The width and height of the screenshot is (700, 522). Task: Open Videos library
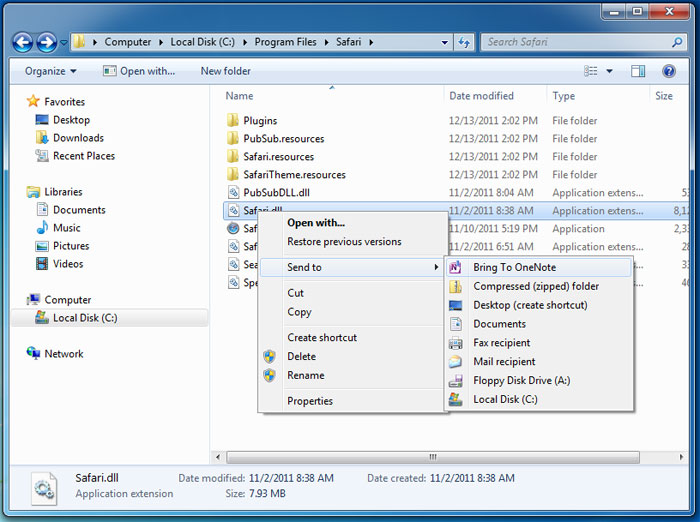pyautogui.click(x=68, y=264)
